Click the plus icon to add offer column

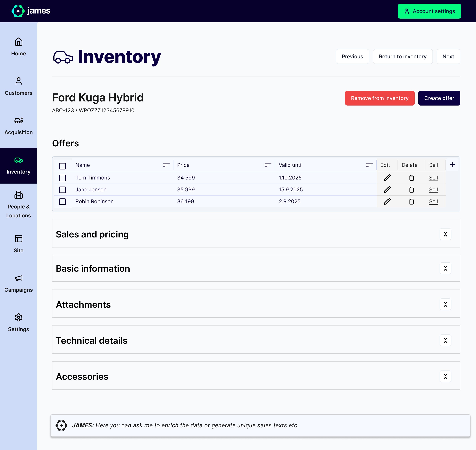pos(452,165)
